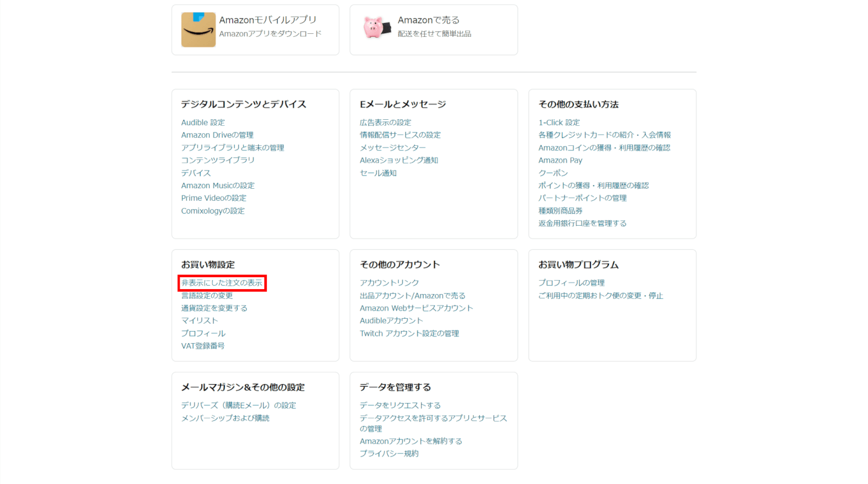The width and height of the screenshot is (868, 484).
Task: Open Prime Videoの設定
Action: 214,198
